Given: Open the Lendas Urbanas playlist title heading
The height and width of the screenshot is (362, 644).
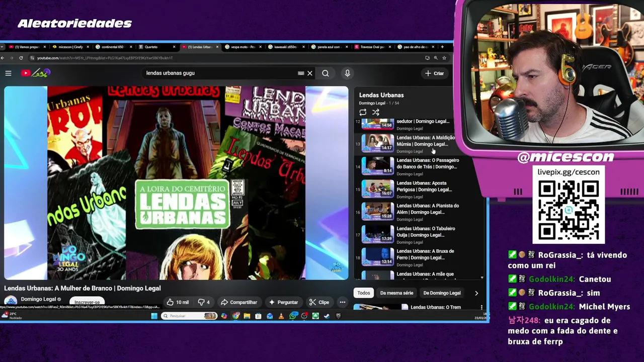Looking at the screenshot, I should [381, 95].
